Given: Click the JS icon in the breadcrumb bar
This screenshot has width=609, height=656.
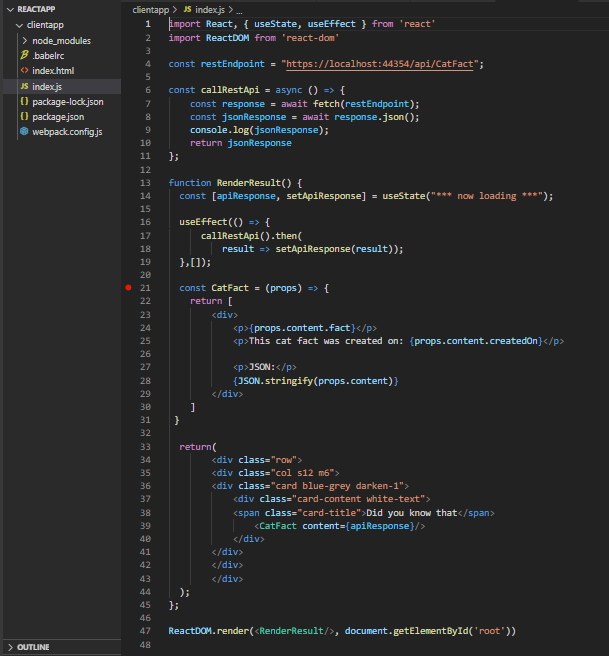Looking at the screenshot, I should (187, 9).
